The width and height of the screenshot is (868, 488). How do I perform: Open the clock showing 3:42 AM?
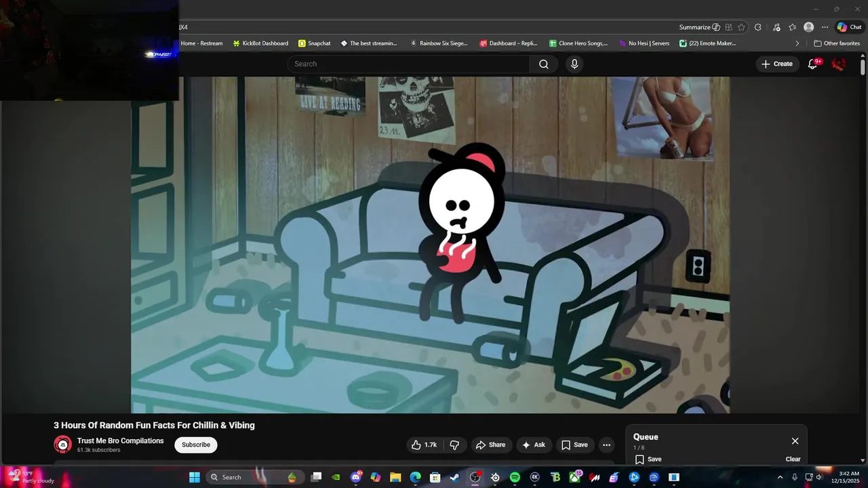coord(849,477)
